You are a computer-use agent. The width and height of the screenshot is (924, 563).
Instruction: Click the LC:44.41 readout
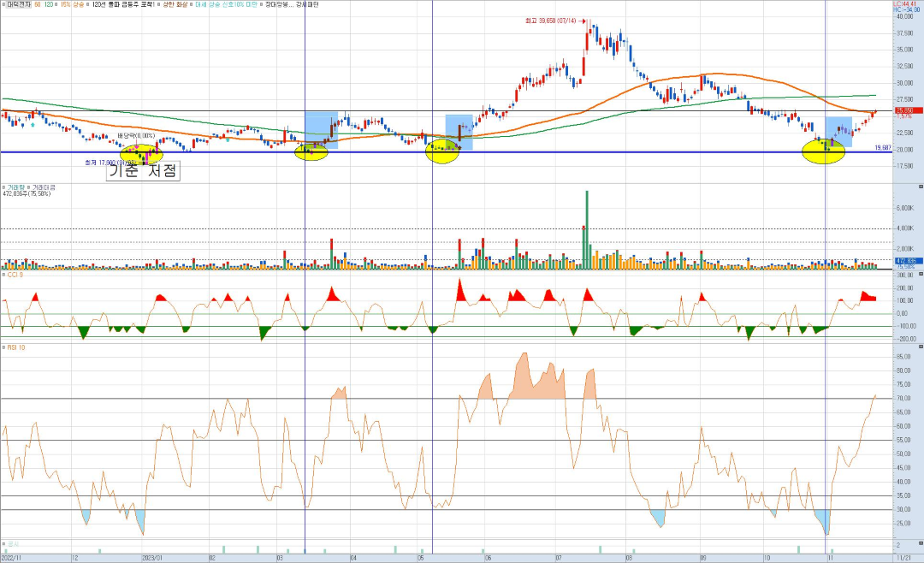tap(904, 3)
